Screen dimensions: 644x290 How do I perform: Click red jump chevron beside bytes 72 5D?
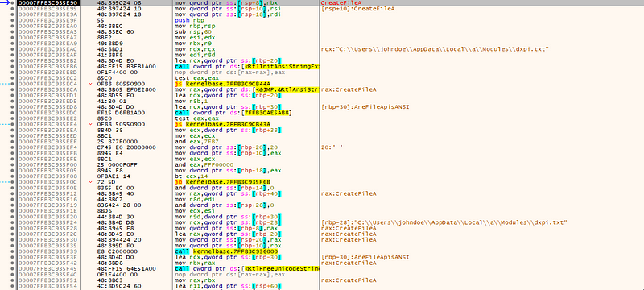tap(90, 181)
